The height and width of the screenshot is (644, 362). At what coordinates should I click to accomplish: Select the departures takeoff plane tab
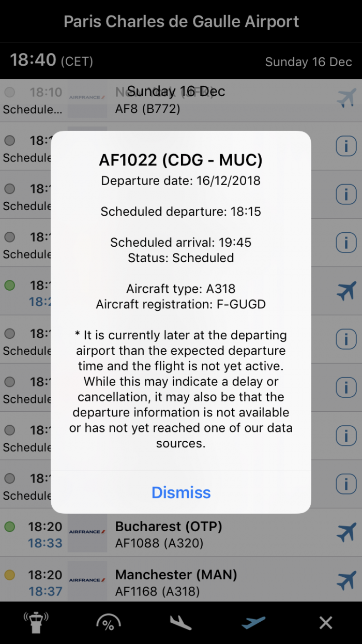(253, 623)
